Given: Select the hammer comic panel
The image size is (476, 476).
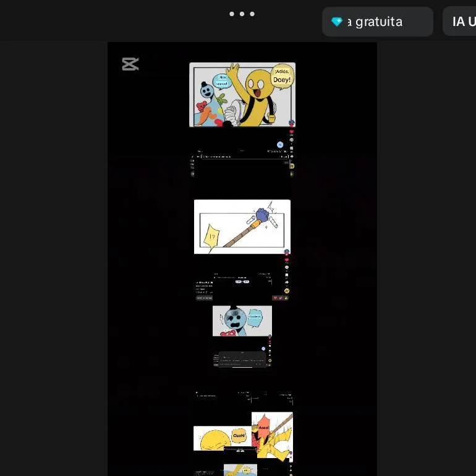Looking at the screenshot, I should click(242, 226).
